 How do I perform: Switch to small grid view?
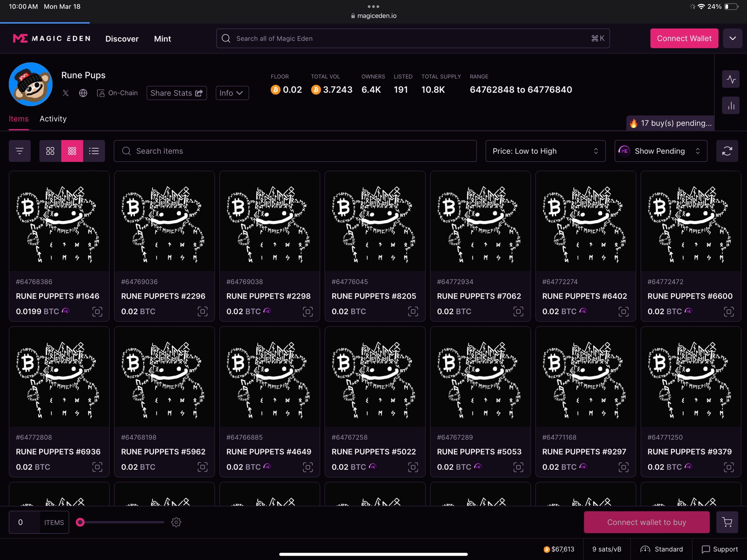72,151
